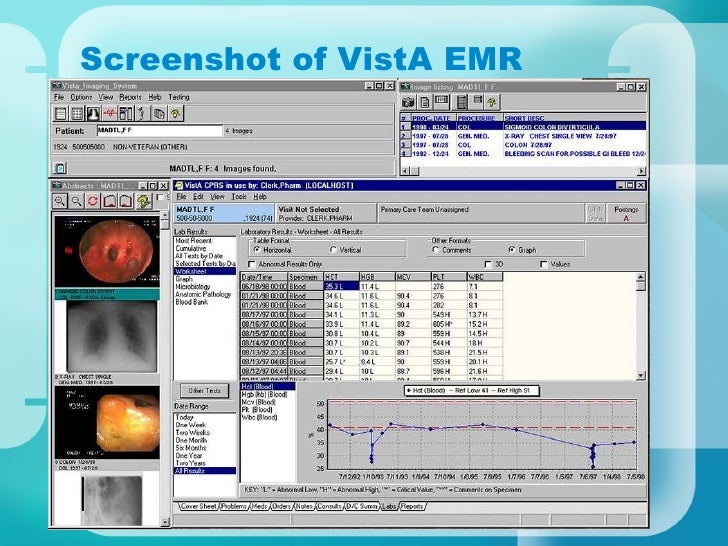Click scroll-up arrow in Abstracts window
The width and height of the screenshot is (728, 546).
(165, 216)
